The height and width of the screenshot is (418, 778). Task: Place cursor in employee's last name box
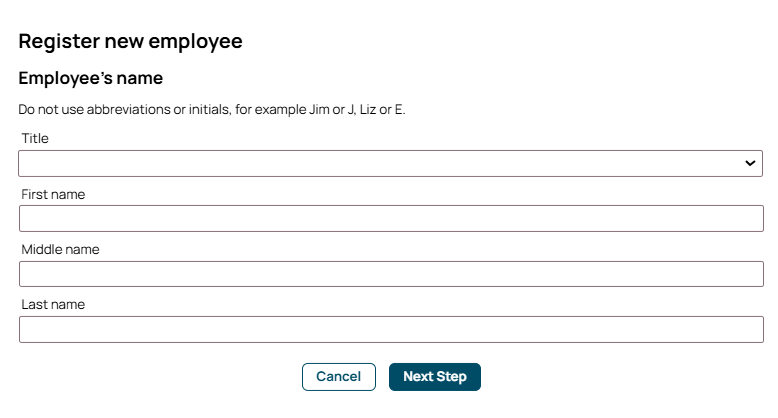pos(390,330)
